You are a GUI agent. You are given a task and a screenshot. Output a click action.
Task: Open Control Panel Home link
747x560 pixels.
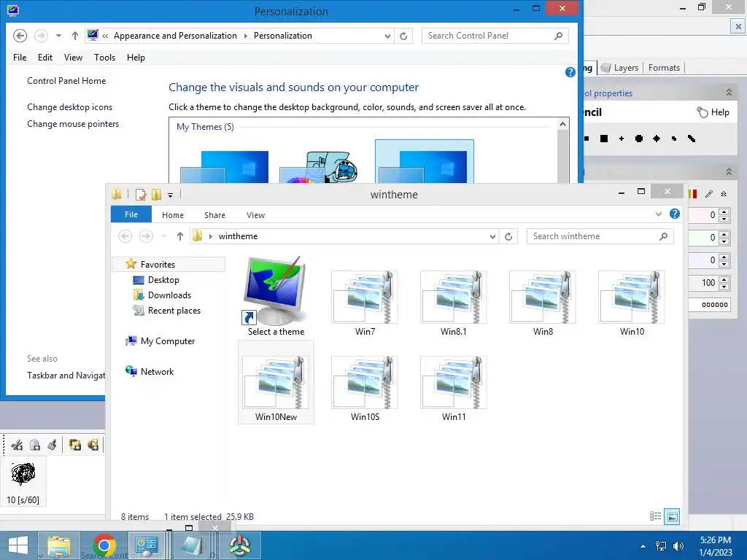[x=66, y=81]
